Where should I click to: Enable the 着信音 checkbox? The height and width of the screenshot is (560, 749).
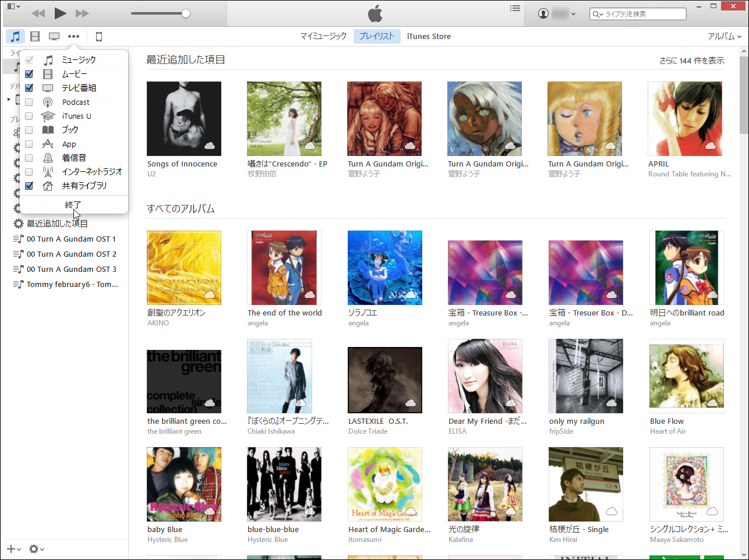[29, 158]
